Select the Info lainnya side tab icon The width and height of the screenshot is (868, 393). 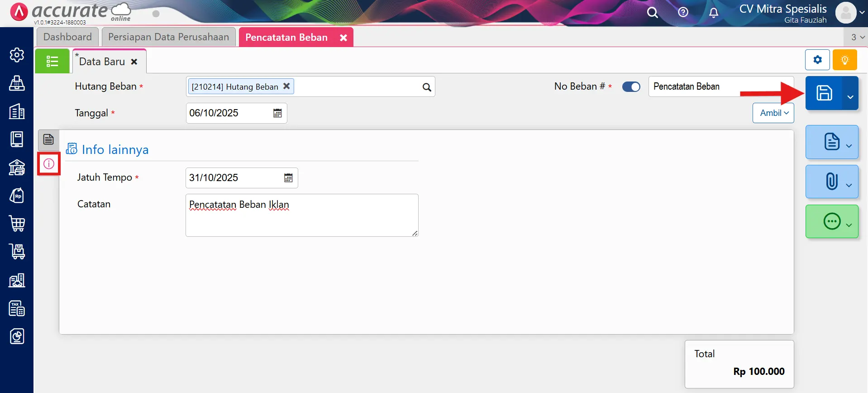[x=49, y=164]
